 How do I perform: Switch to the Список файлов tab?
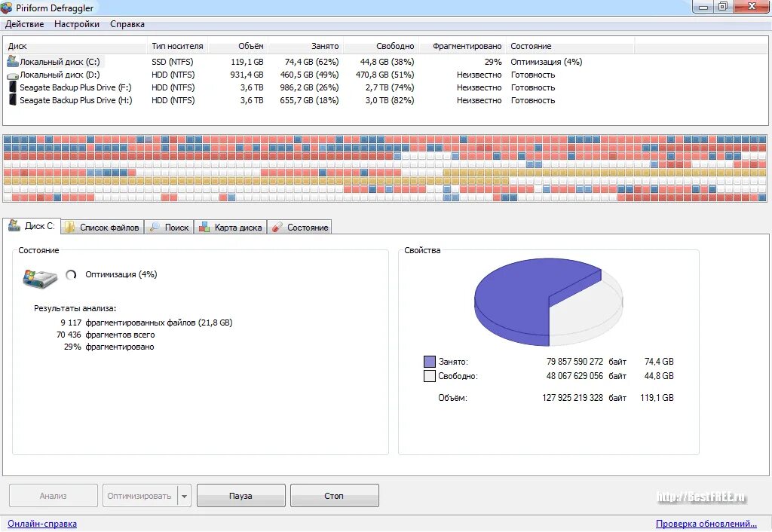click(103, 227)
